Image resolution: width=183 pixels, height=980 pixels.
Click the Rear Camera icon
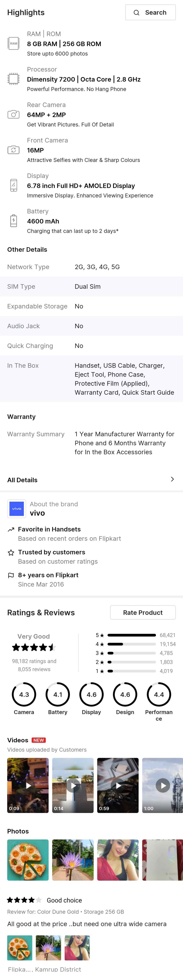[13, 115]
